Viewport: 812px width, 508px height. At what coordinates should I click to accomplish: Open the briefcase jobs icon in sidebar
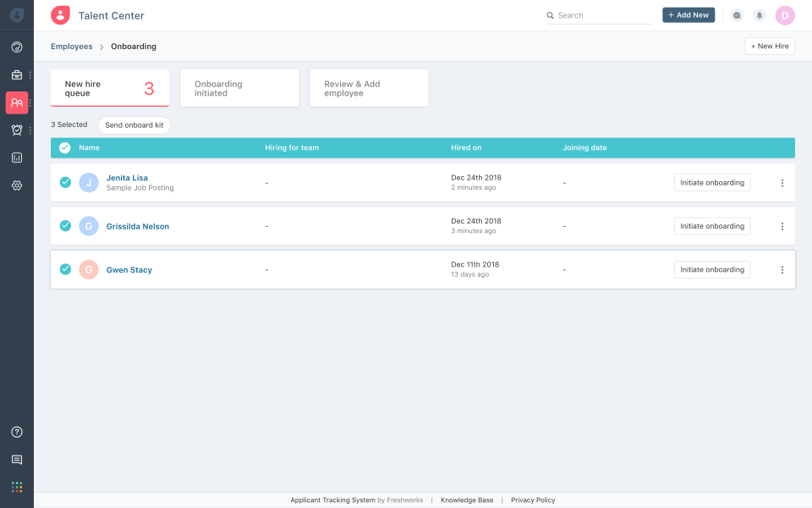(17, 75)
